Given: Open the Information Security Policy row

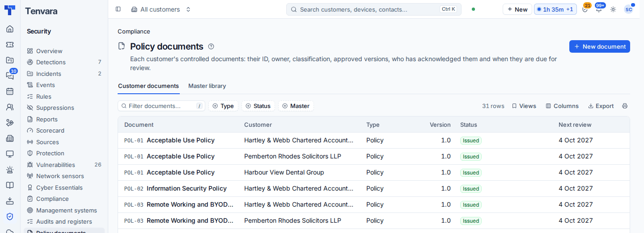Looking at the screenshot, I should click(x=374, y=188).
